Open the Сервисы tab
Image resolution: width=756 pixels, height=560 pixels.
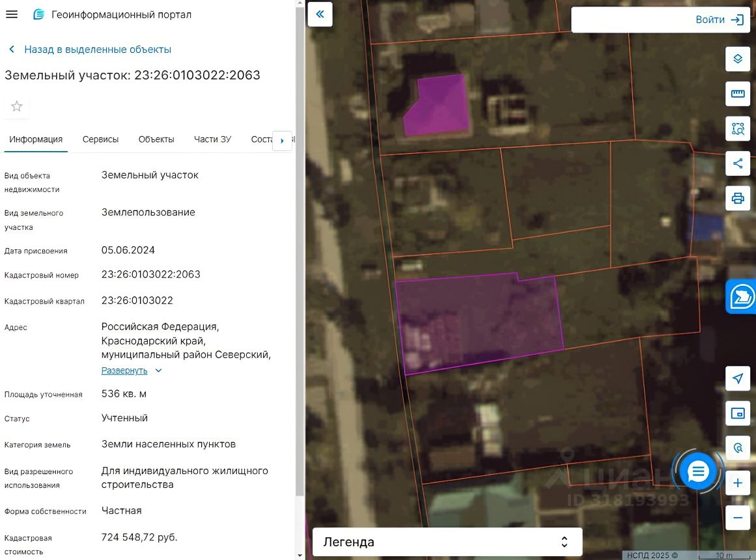coord(100,139)
